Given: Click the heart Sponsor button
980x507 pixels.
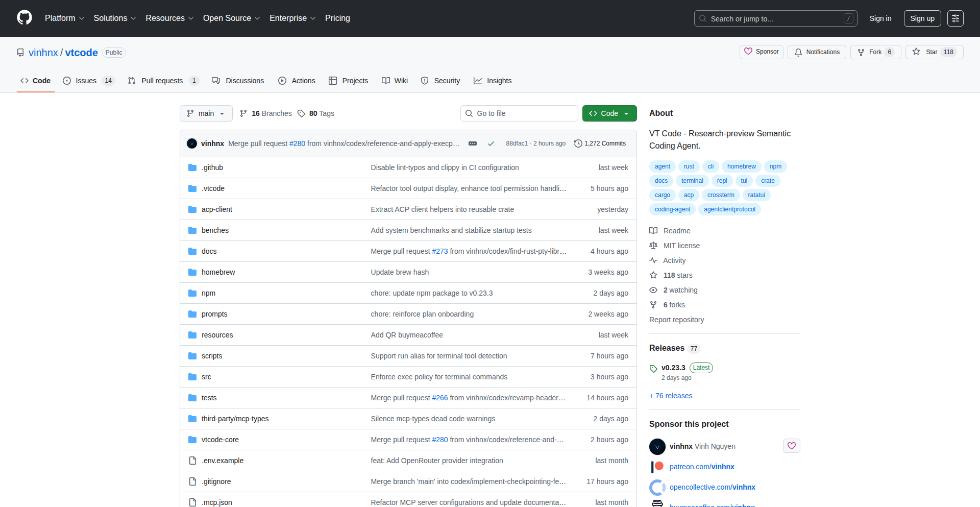Looking at the screenshot, I should pos(761,52).
